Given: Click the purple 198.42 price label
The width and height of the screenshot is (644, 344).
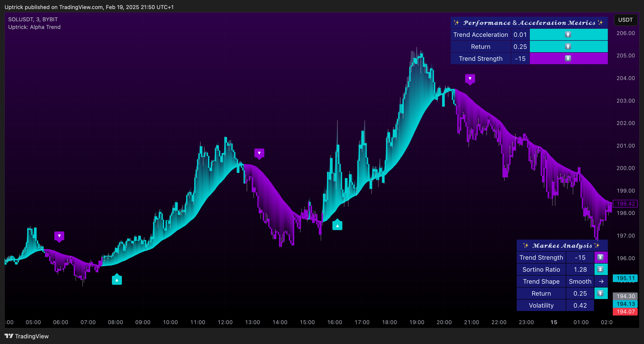Looking at the screenshot, I should click(625, 204).
